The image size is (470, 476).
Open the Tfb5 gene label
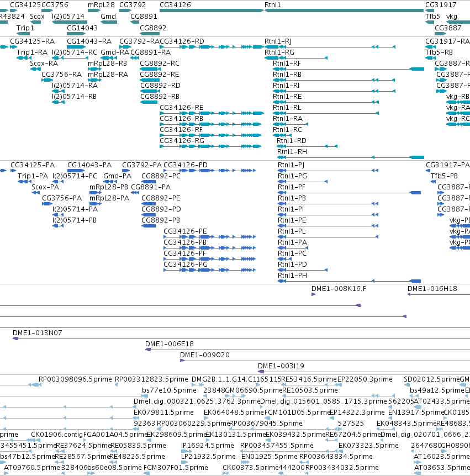pos(432,17)
